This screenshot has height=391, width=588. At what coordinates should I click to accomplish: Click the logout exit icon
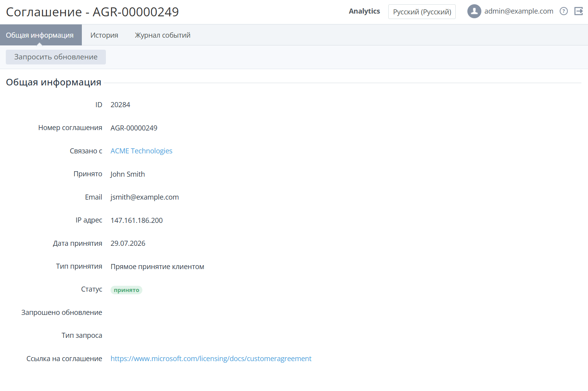579,11
